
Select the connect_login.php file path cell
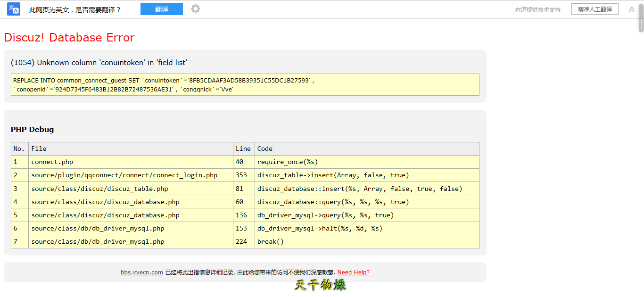coord(124,175)
